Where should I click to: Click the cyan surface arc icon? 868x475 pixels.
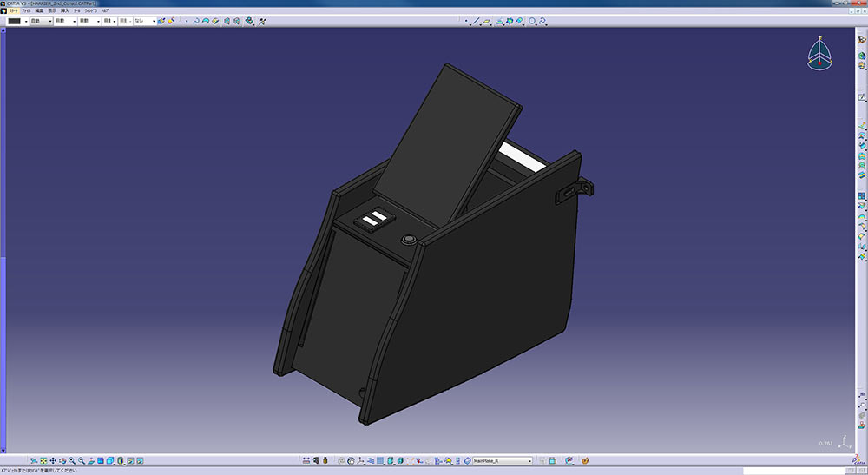click(x=206, y=21)
